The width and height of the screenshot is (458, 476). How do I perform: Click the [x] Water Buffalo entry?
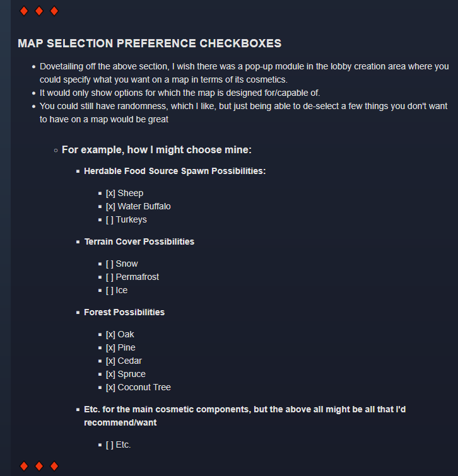pyautogui.click(x=138, y=206)
